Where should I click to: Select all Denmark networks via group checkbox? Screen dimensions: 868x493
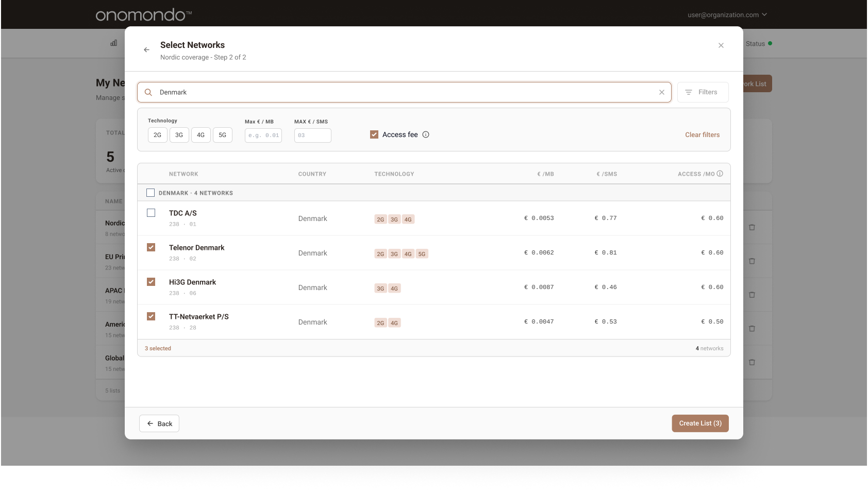click(x=151, y=192)
